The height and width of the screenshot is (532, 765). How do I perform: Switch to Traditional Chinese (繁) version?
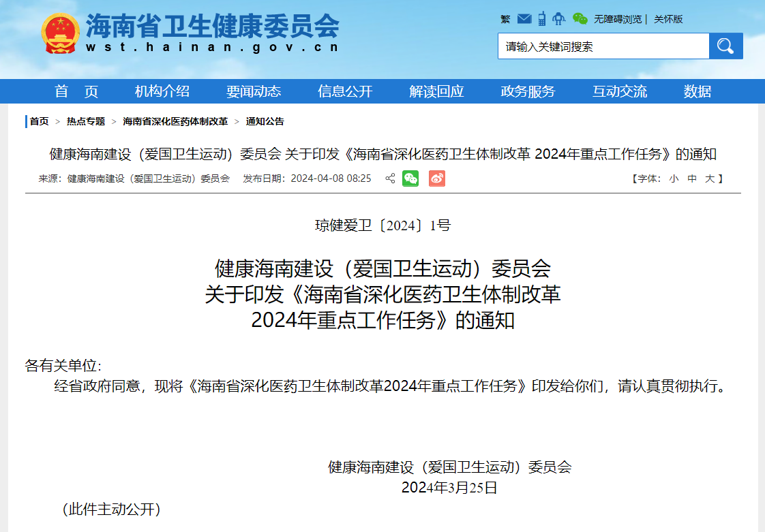tap(505, 19)
